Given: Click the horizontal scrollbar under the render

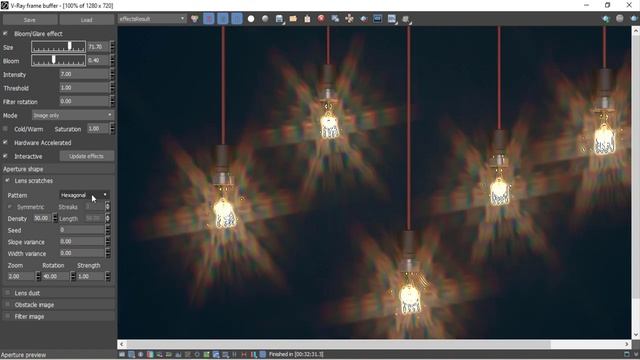Looking at the screenshot, I should [338, 344].
